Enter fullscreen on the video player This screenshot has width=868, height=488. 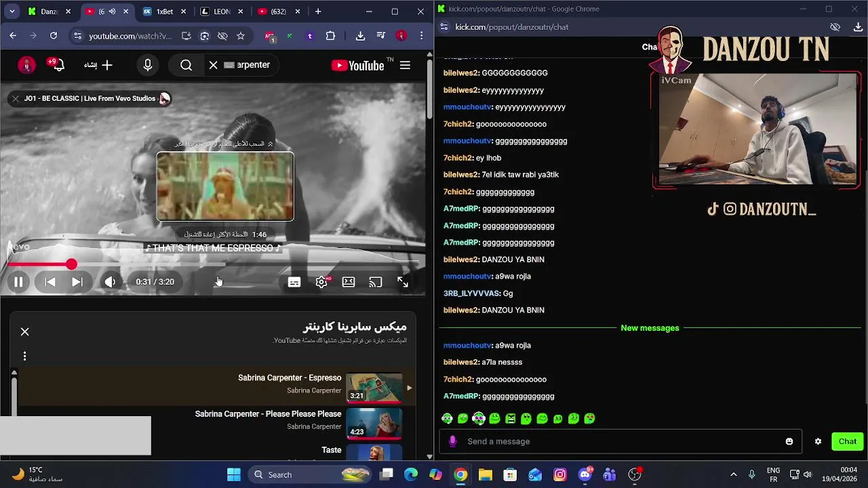(403, 282)
